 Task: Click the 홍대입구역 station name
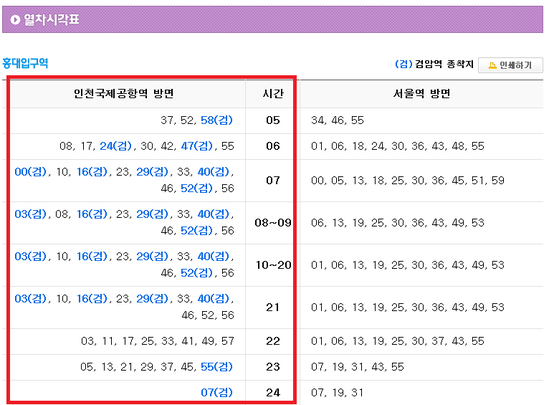click(25, 63)
